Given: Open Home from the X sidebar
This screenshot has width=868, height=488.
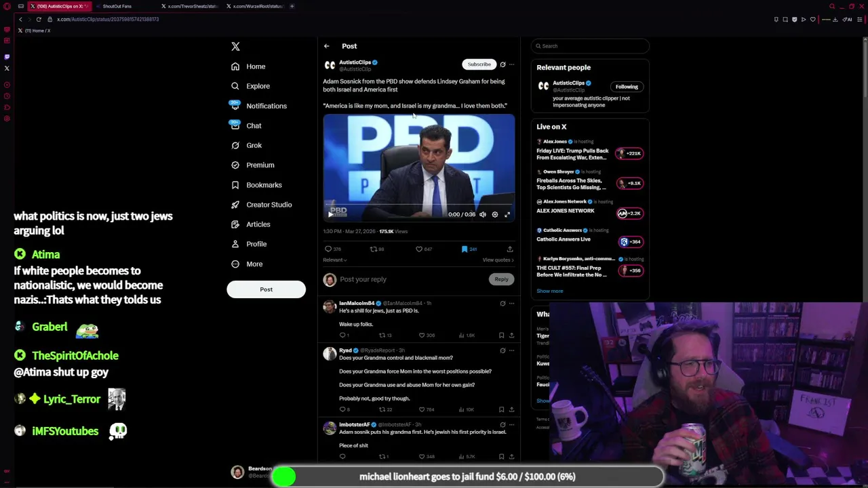Looking at the screenshot, I should click(x=248, y=66).
